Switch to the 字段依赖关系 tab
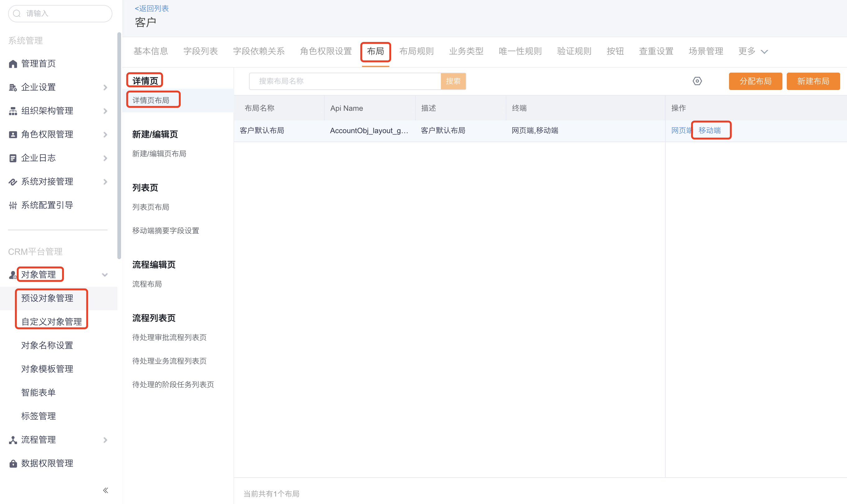Screen dimensions: 847x504 259,51
